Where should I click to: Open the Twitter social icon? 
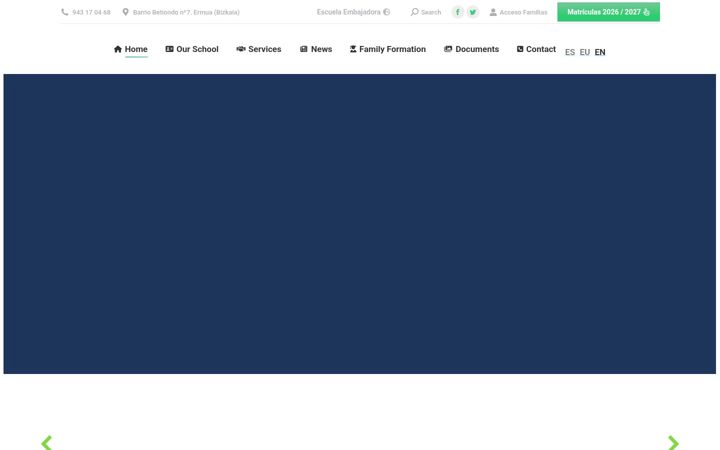472,12
